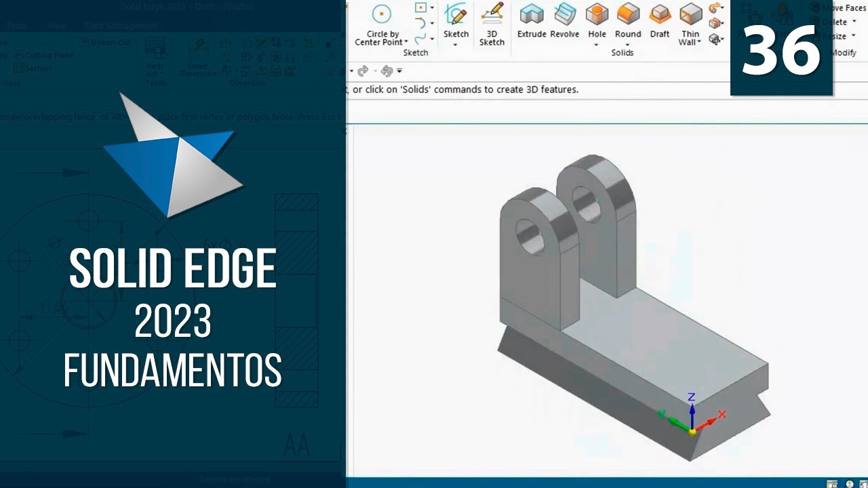Choose the Revolve solid command
This screenshot has width=868, height=488.
pyautogui.click(x=564, y=21)
